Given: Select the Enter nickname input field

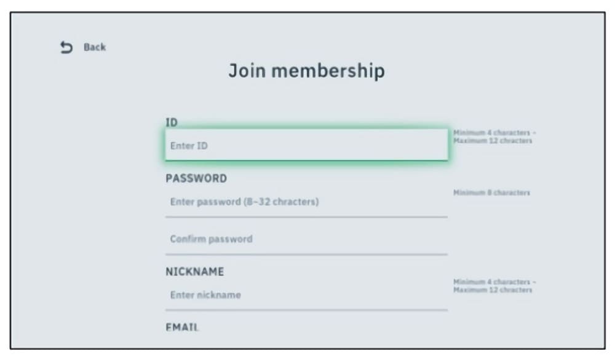Looking at the screenshot, I should point(306,295).
